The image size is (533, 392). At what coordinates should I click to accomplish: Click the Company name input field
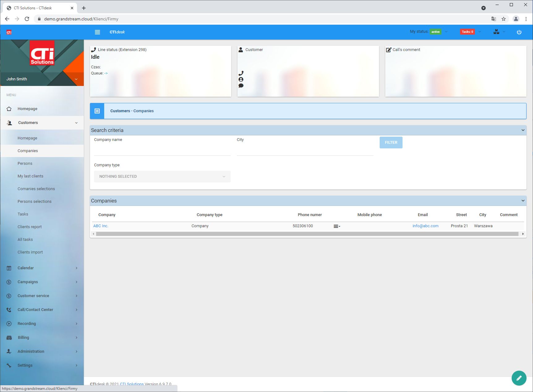(162, 150)
